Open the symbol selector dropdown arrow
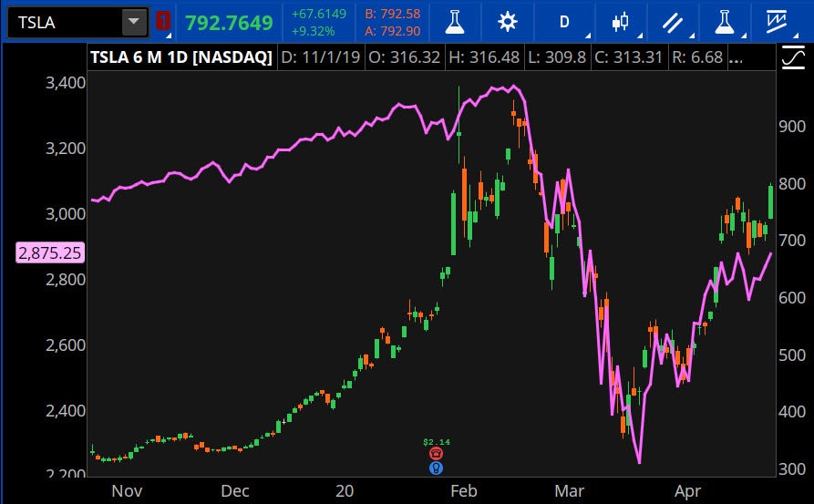814x504 pixels. pyautogui.click(x=134, y=22)
